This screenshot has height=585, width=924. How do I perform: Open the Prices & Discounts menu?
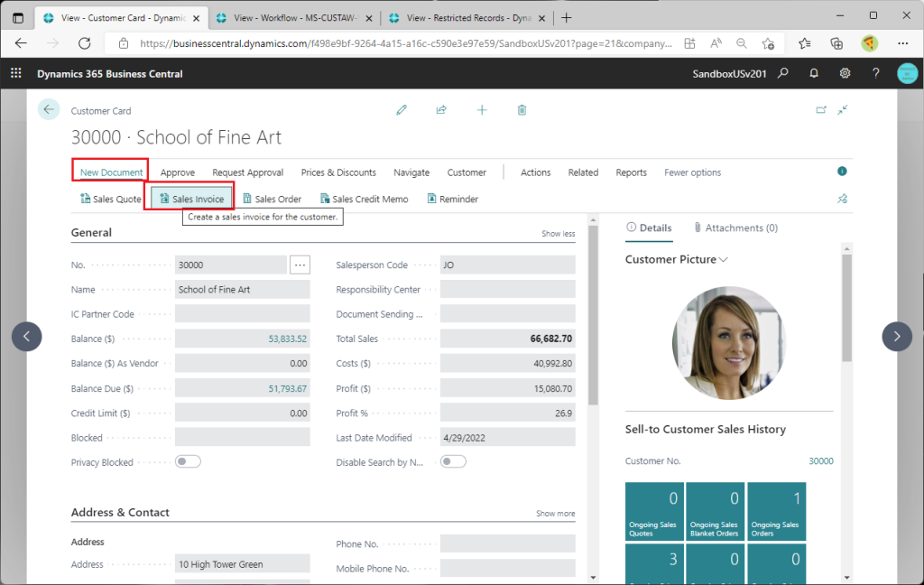click(338, 172)
